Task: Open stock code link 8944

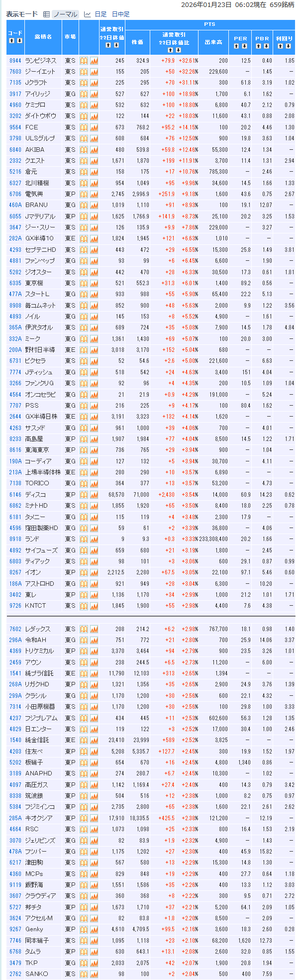Action: [15, 61]
